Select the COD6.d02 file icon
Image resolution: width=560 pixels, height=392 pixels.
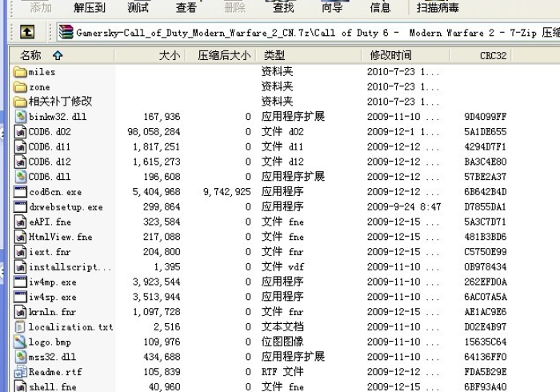coord(20,132)
